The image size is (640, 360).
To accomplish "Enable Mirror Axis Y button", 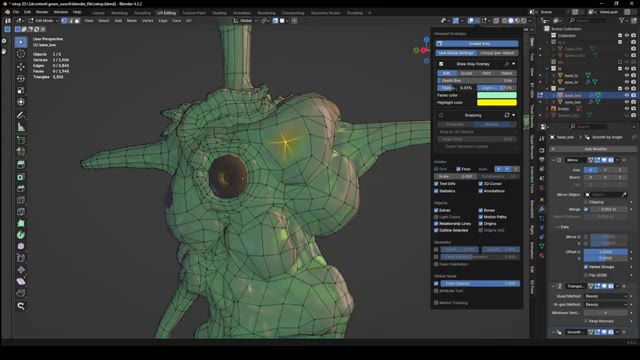I will 605,170.
